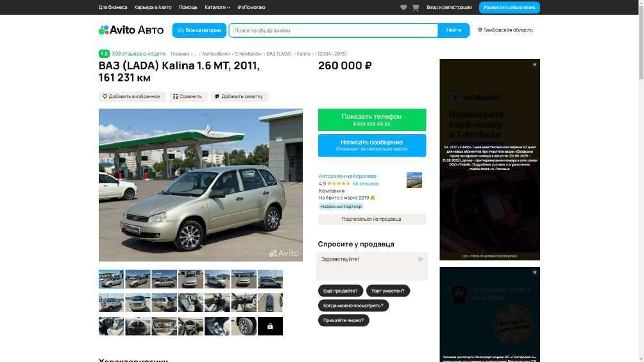The image size is (644, 362).
Task: Click Написать сообщение blue button
Action: click(371, 145)
